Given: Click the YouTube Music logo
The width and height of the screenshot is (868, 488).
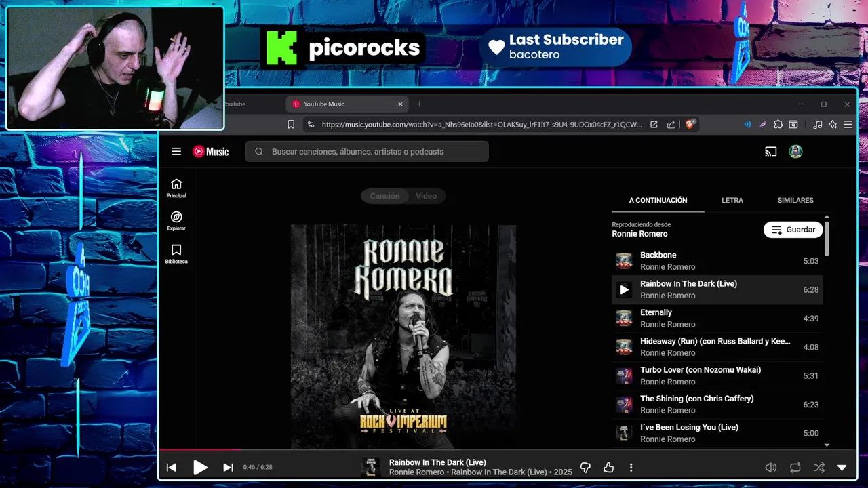Looking at the screenshot, I should point(211,152).
